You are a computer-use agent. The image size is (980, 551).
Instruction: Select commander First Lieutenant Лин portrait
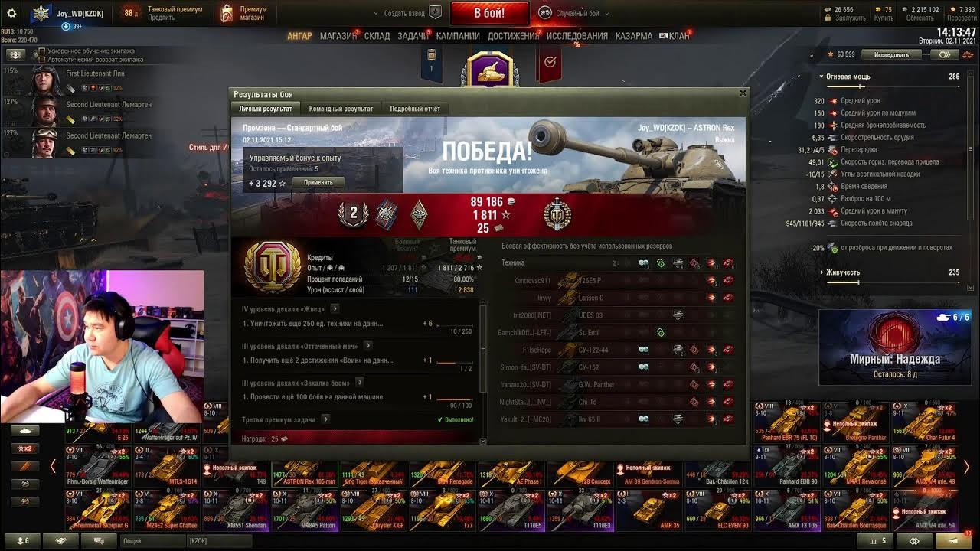coord(45,80)
